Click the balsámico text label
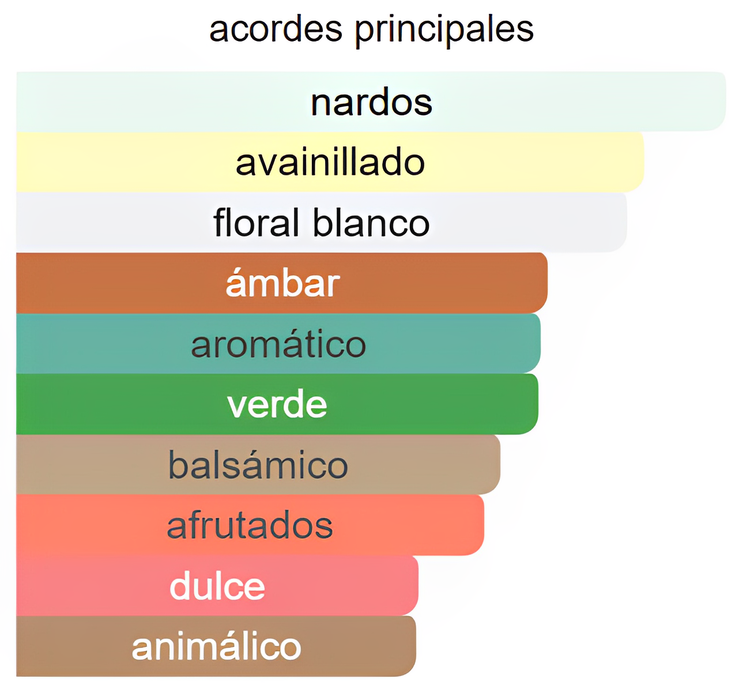The width and height of the screenshot is (739, 700). pos(258,464)
